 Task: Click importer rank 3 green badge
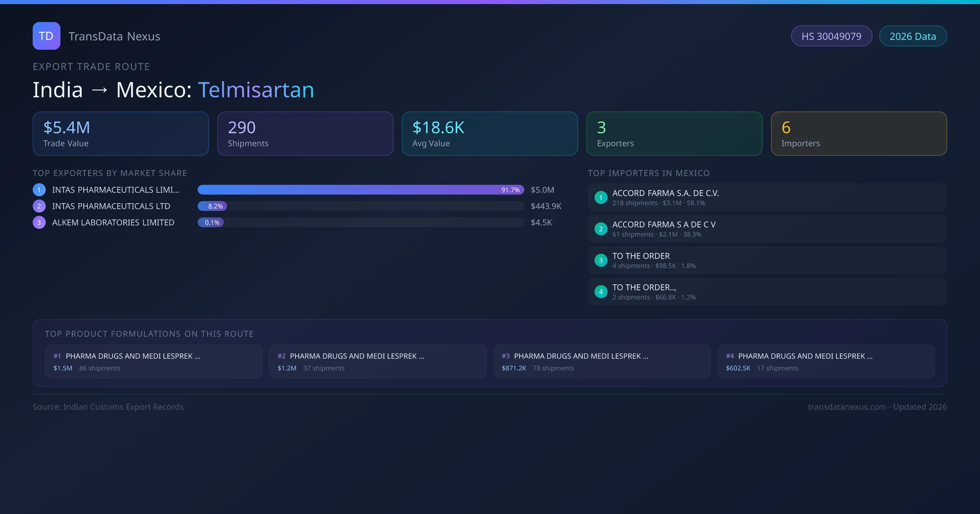pyautogui.click(x=601, y=260)
